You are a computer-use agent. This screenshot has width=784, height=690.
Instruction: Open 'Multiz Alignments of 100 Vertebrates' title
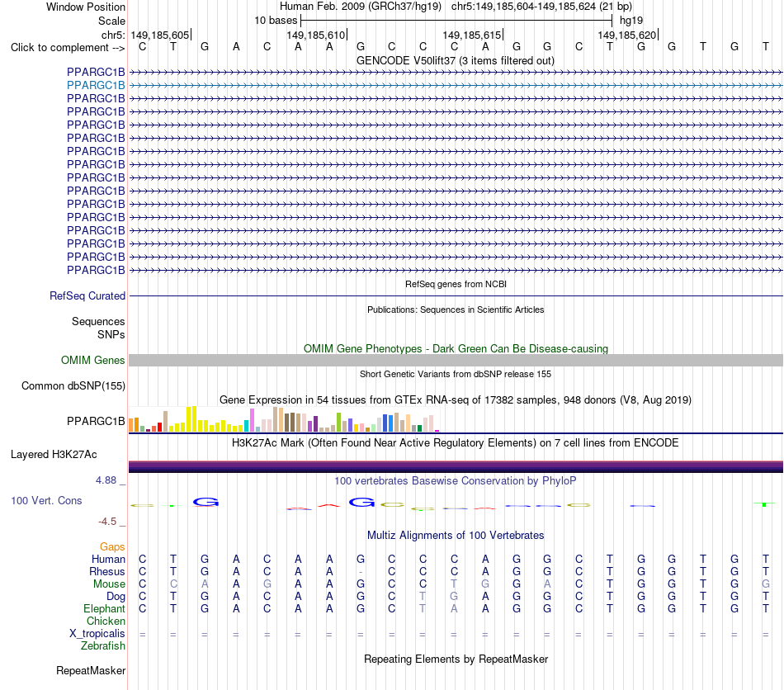[456, 536]
